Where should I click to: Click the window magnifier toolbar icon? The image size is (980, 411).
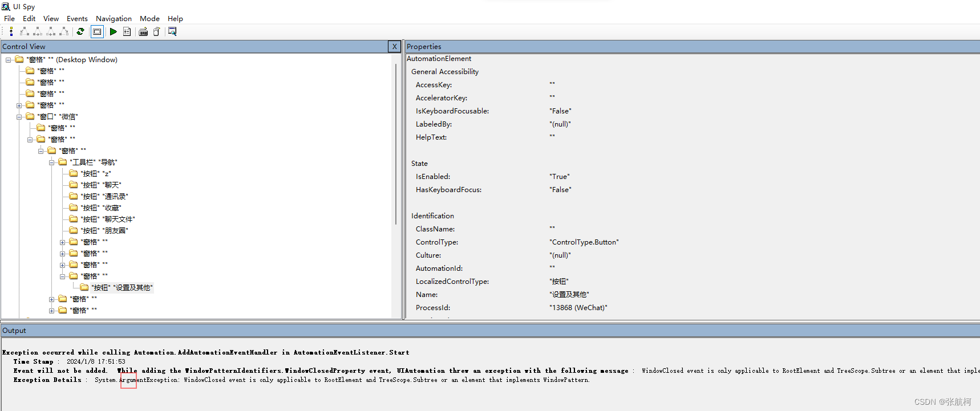coord(172,32)
